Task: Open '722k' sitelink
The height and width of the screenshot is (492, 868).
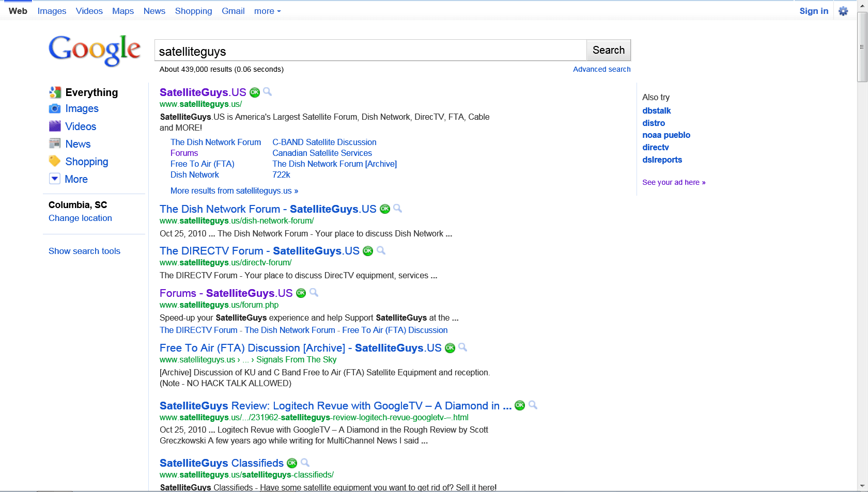Action: pos(281,174)
